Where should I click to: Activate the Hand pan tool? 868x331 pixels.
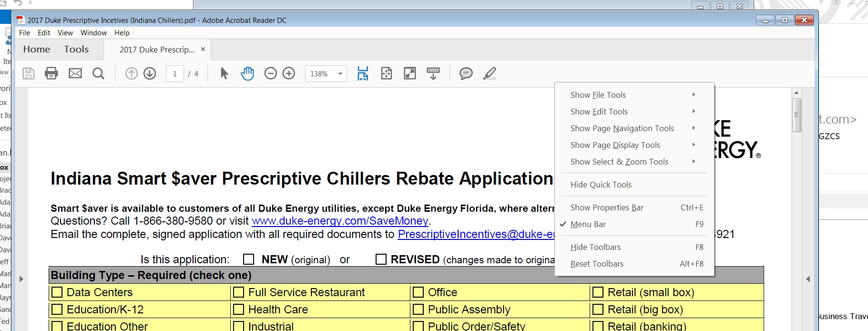pos(247,73)
